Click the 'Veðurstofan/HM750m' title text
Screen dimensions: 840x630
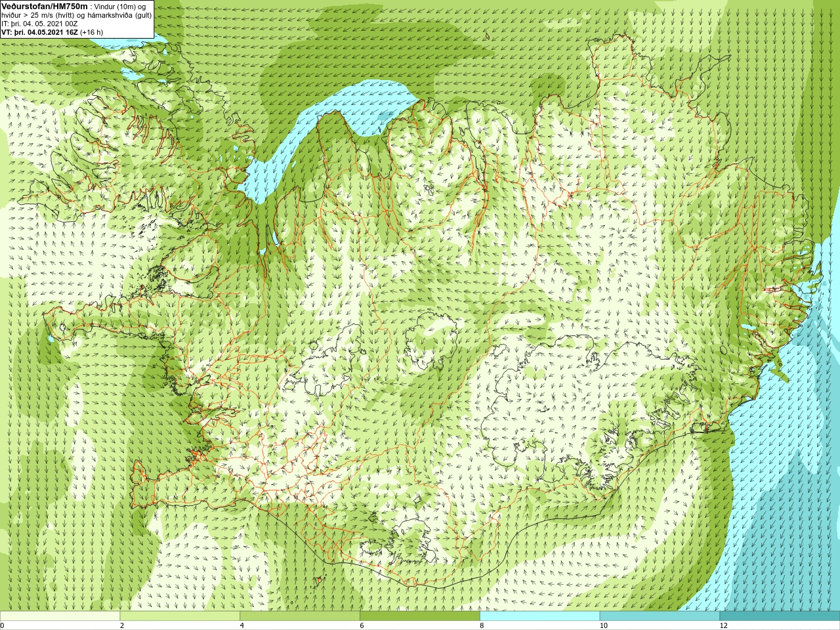[x=45, y=6]
